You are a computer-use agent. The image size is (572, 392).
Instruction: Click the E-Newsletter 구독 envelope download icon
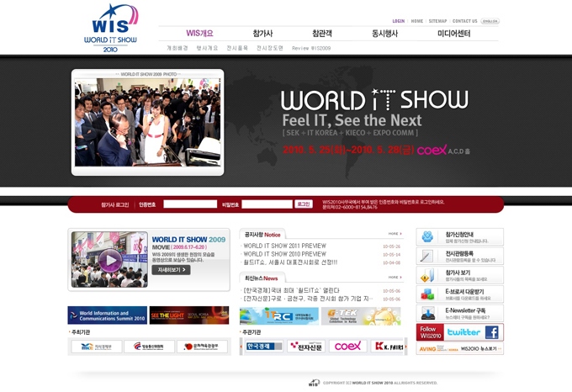coord(427,313)
